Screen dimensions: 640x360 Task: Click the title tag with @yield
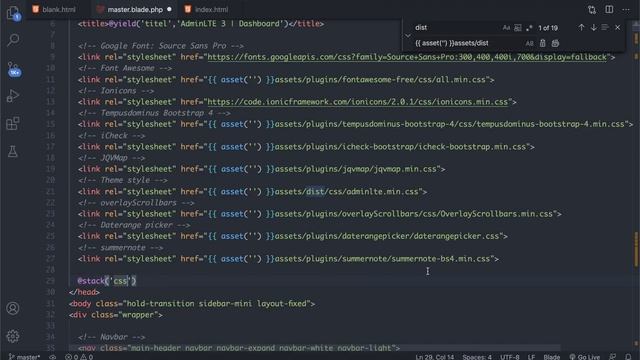coord(201,24)
